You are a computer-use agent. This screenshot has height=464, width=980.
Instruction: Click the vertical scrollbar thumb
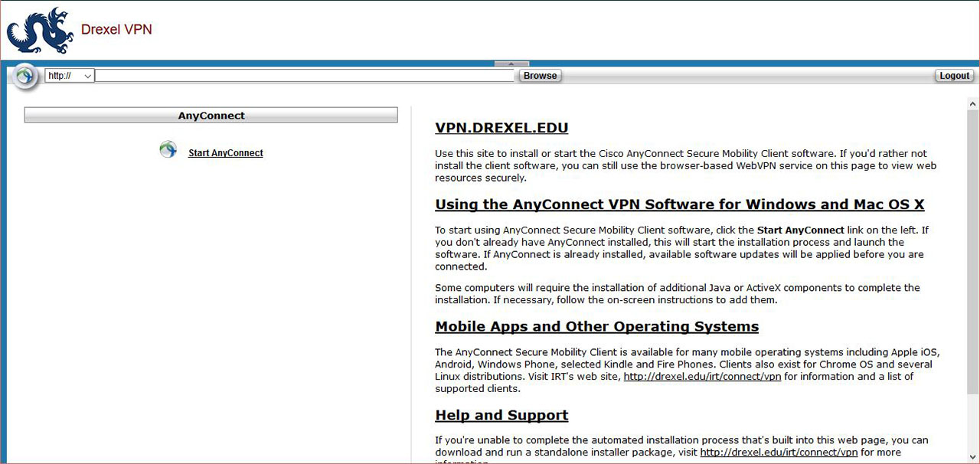point(973,253)
